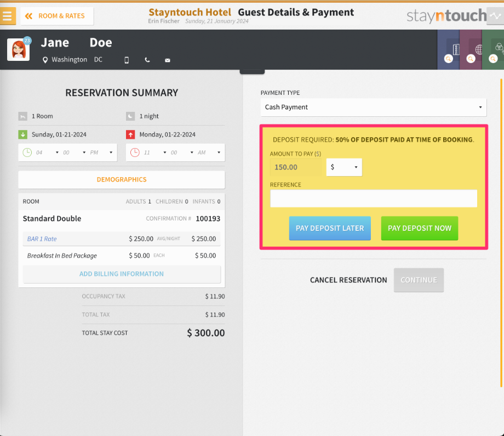Image resolution: width=504 pixels, height=436 pixels.
Task: Go back to Room & Rates
Action: 57,16
